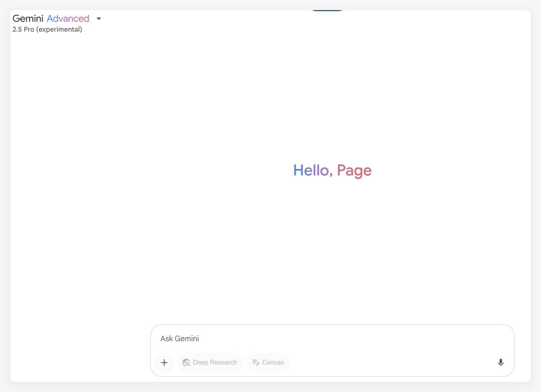Click the plus icon to add files
The width and height of the screenshot is (541, 392).
[x=164, y=363]
